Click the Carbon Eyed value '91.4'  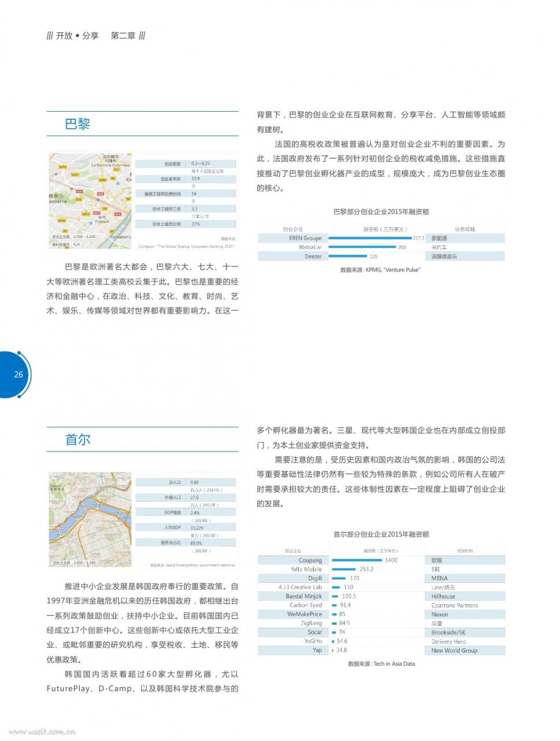point(345,605)
